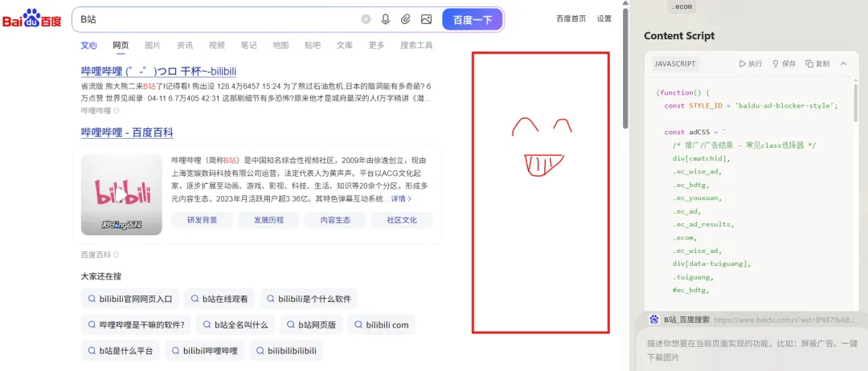Click code line div[cmatchid],
The image size is (868, 371).
pos(702,159)
